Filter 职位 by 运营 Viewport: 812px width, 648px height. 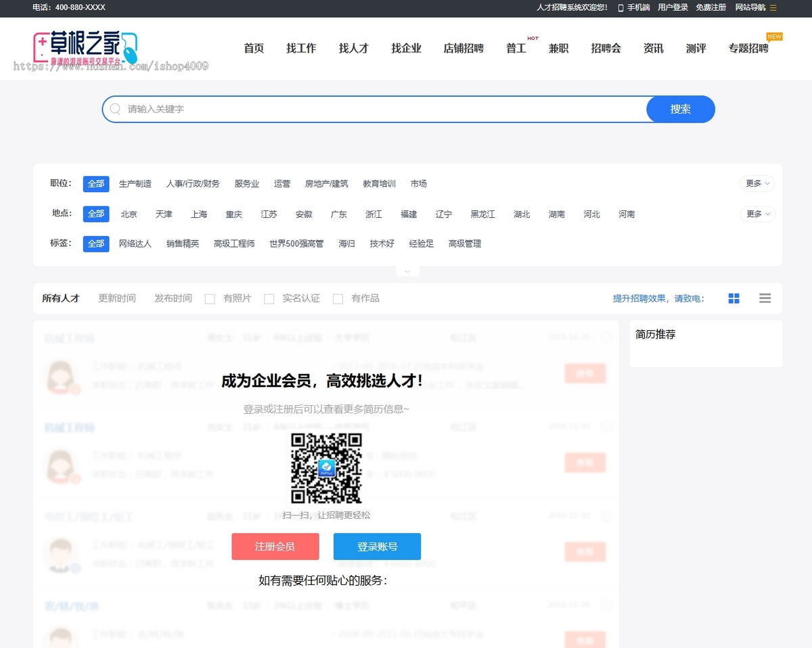[x=282, y=183]
